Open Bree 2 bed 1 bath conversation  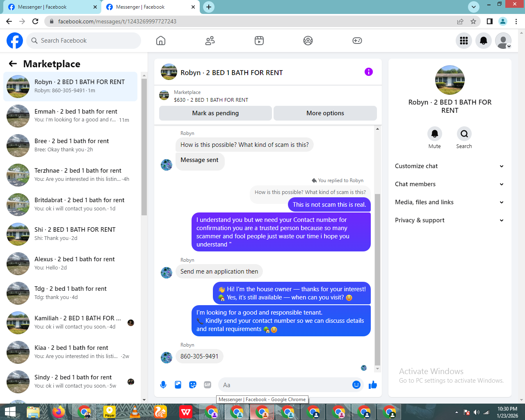(x=70, y=146)
